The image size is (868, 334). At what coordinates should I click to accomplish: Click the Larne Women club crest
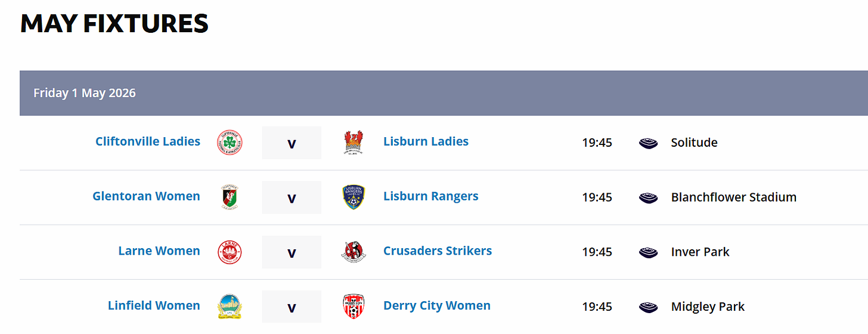coord(230,252)
